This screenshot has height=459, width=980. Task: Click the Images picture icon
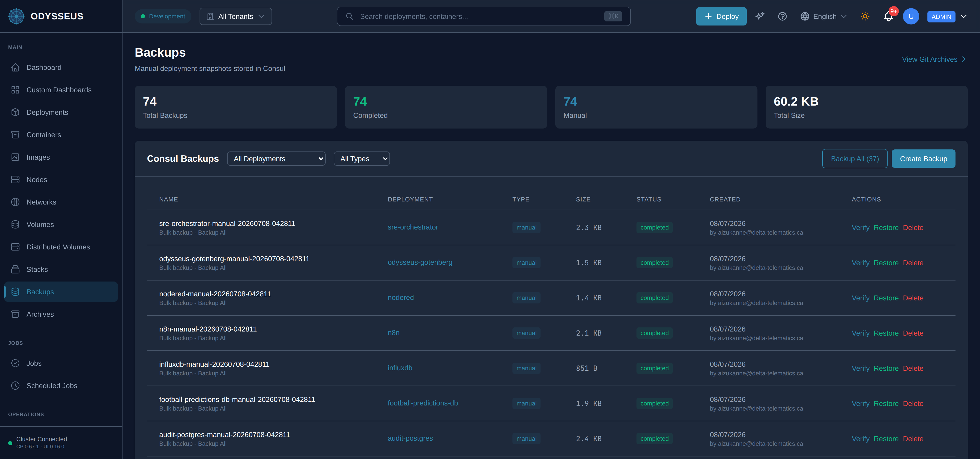coord(15,157)
